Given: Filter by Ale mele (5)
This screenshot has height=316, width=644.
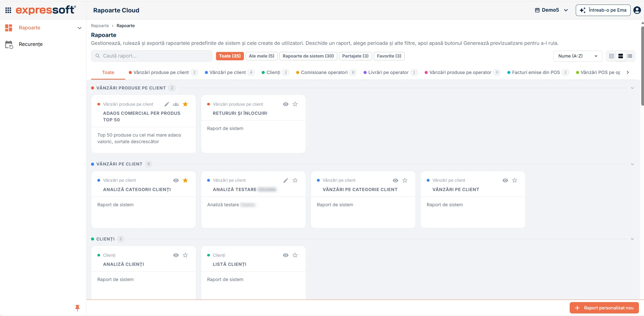Looking at the screenshot, I should (x=261, y=56).
